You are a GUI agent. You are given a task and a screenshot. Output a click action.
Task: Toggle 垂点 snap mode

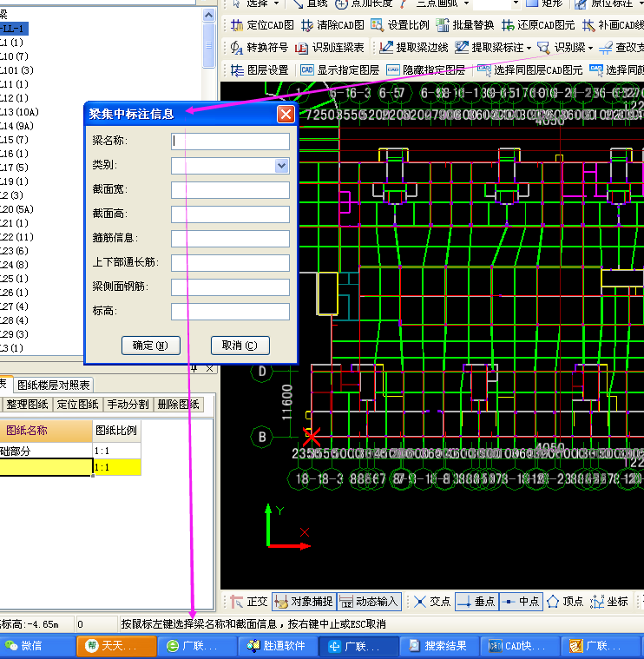pyautogui.click(x=476, y=602)
